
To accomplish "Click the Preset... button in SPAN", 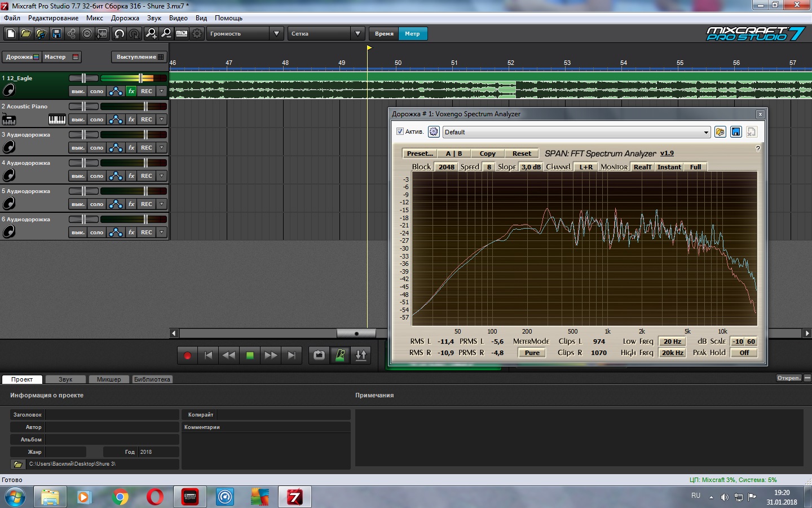I will 420,154.
